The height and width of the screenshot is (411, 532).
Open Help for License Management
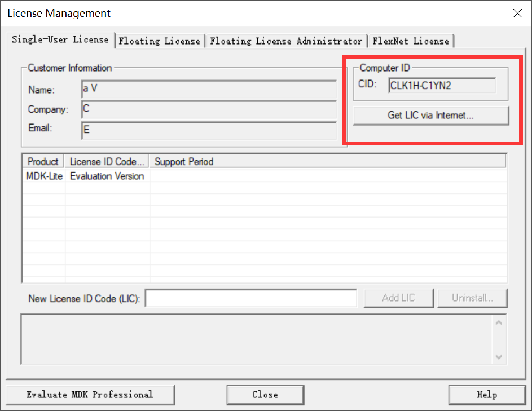(x=487, y=395)
